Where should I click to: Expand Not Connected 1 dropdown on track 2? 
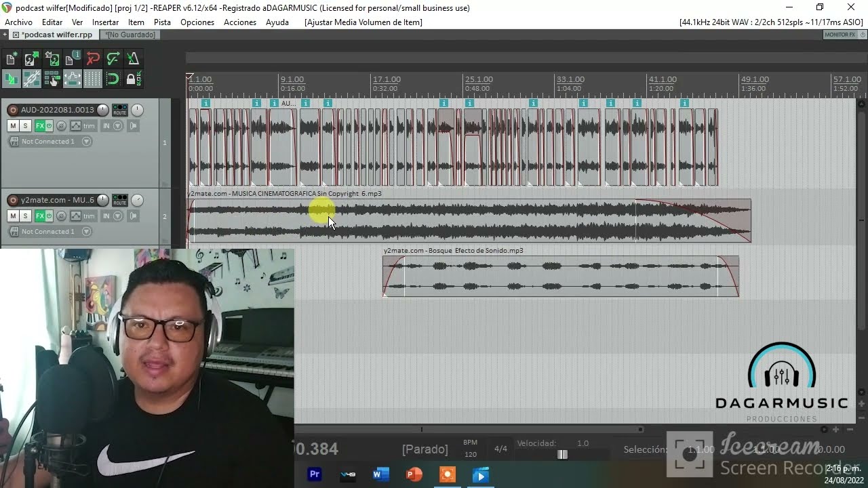click(x=86, y=232)
